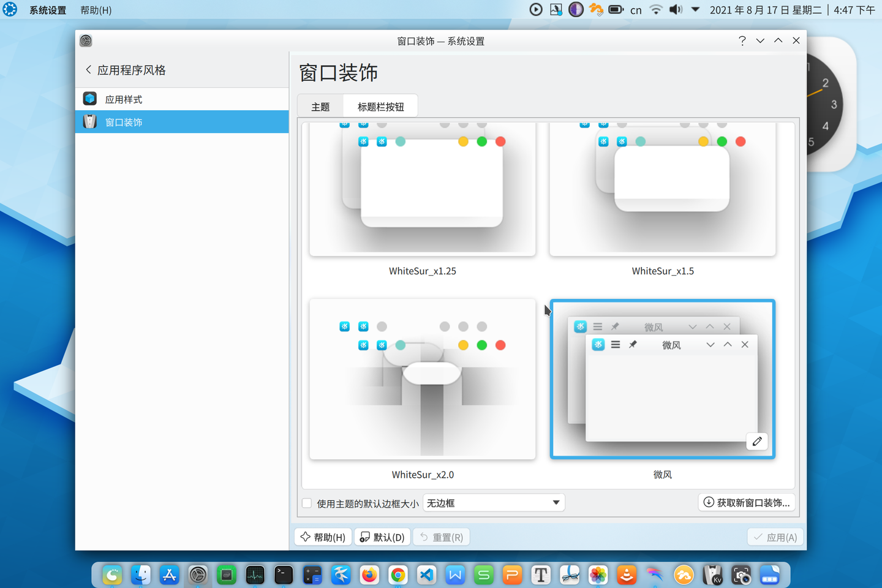The height and width of the screenshot is (588, 882).
Task: Open the blue bird app in the dock
Action: pos(341,575)
